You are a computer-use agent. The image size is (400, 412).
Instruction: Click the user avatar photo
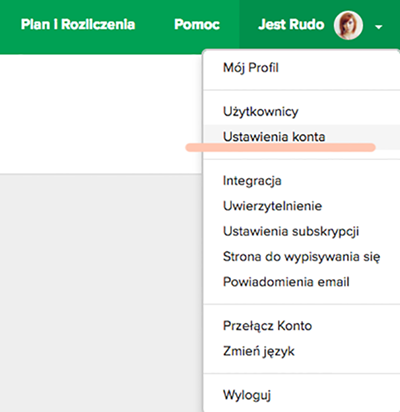348,25
